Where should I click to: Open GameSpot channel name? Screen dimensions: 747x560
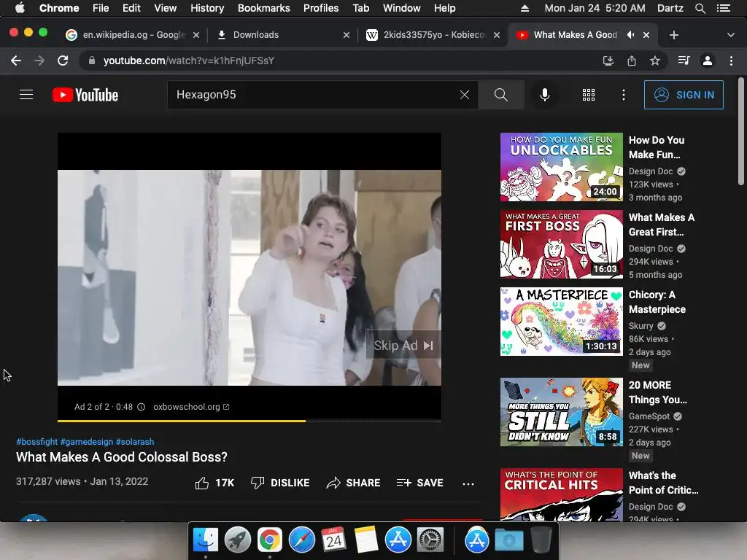pyautogui.click(x=649, y=416)
